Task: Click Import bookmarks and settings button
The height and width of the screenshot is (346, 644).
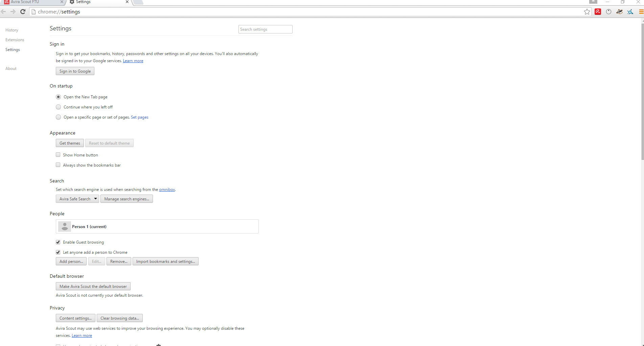Action: 165,262
